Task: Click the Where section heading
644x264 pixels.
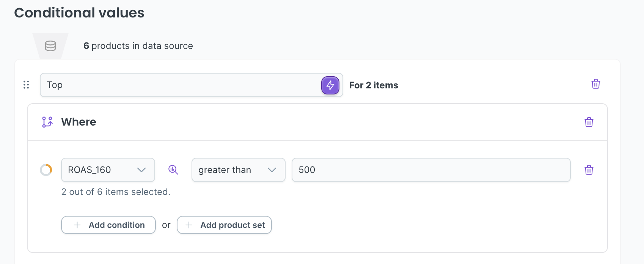Action: pyautogui.click(x=79, y=122)
